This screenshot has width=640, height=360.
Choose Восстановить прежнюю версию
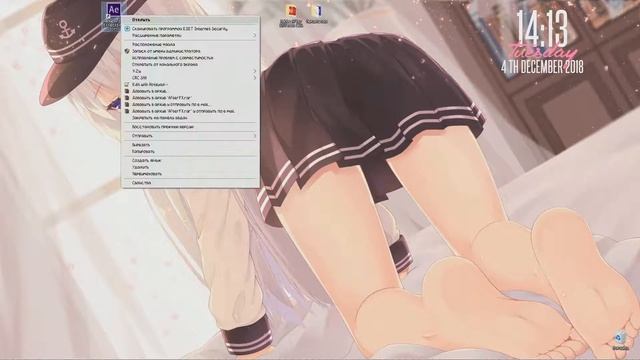click(x=190, y=127)
